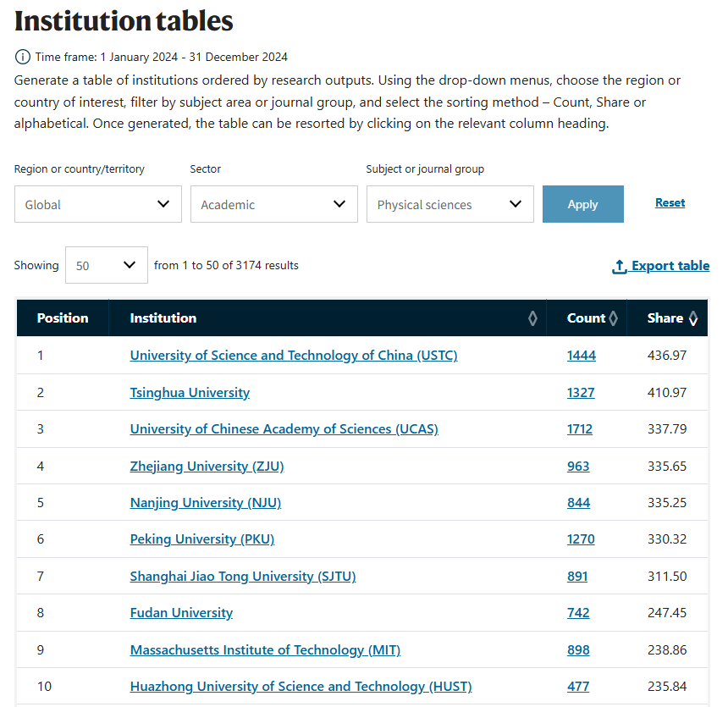Click Peking University count 1270
This screenshot has width=728, height=707.
tap(581, 539)
